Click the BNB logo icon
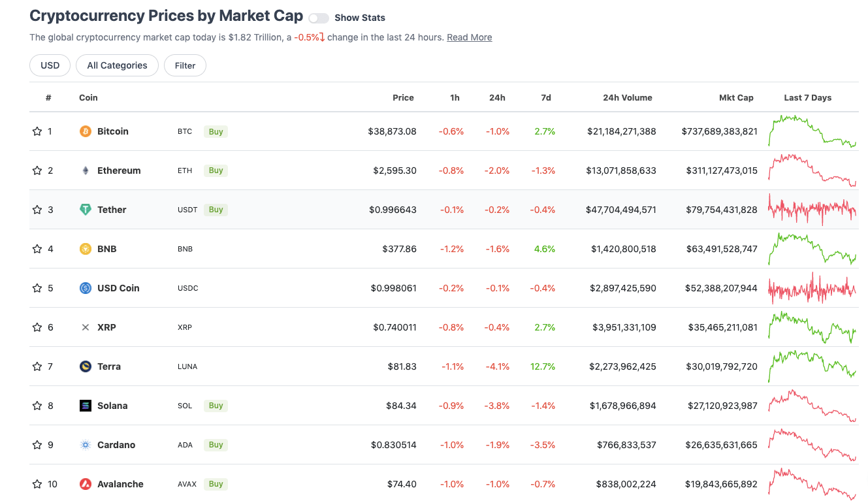 point(86,249)
